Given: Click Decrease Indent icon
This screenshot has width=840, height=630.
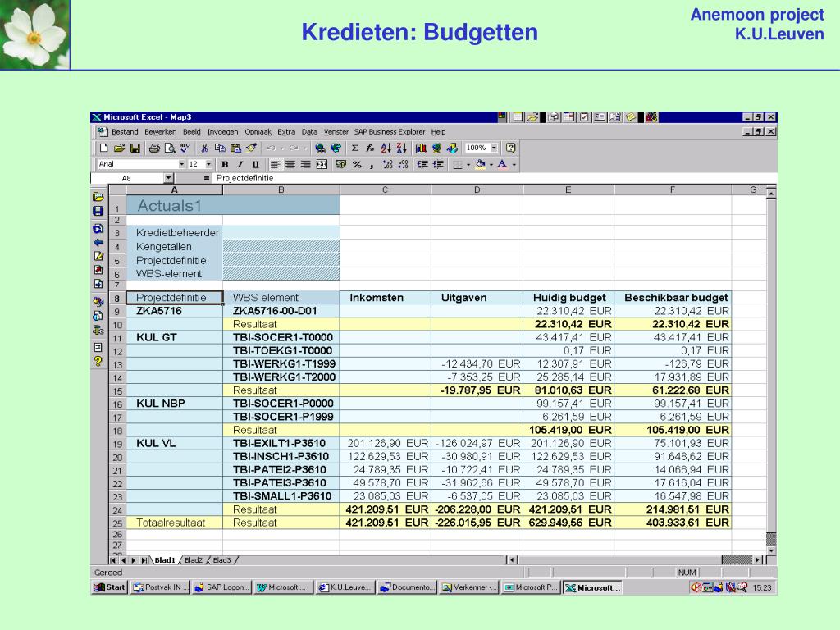Looking at the screenshot, I should click(x=422, y=164).
